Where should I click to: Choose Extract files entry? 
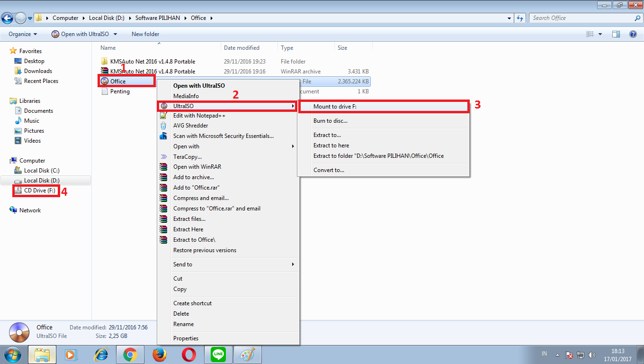(229, 219)
